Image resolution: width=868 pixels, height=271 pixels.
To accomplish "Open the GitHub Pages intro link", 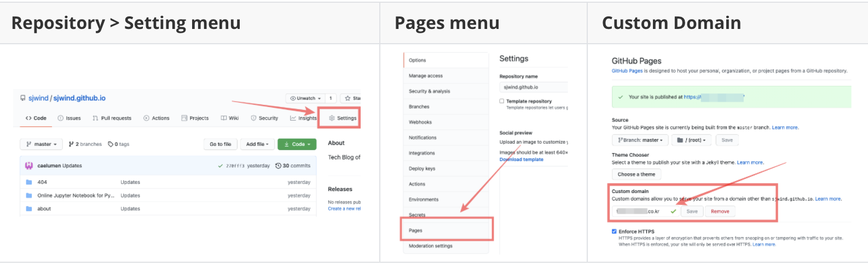I will (627, 70).
